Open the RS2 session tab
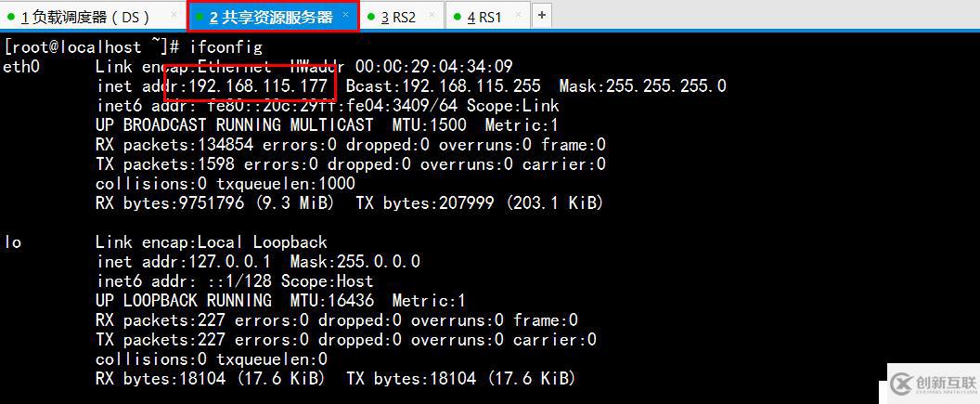 (x=403, y=17)
